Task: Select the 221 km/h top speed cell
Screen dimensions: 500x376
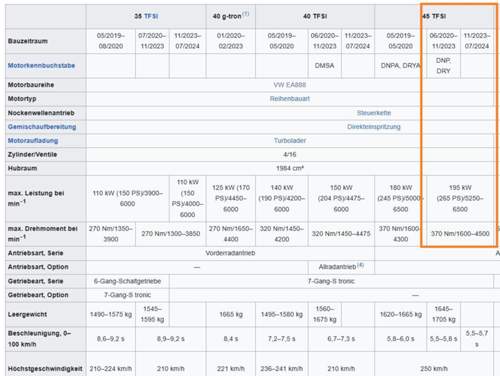Action: (231, 369)
